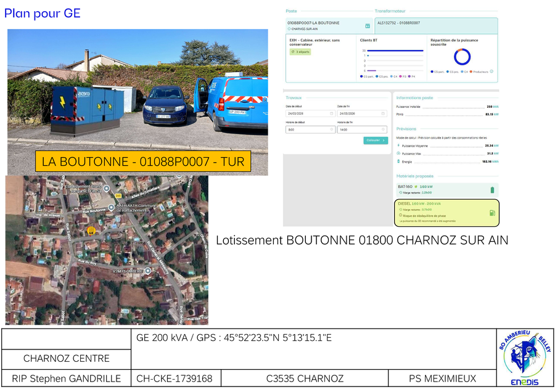Click the battery icon on BAT-160 card
The width and height of the screenshot is (555, 392).
click(x=491, y=190)
